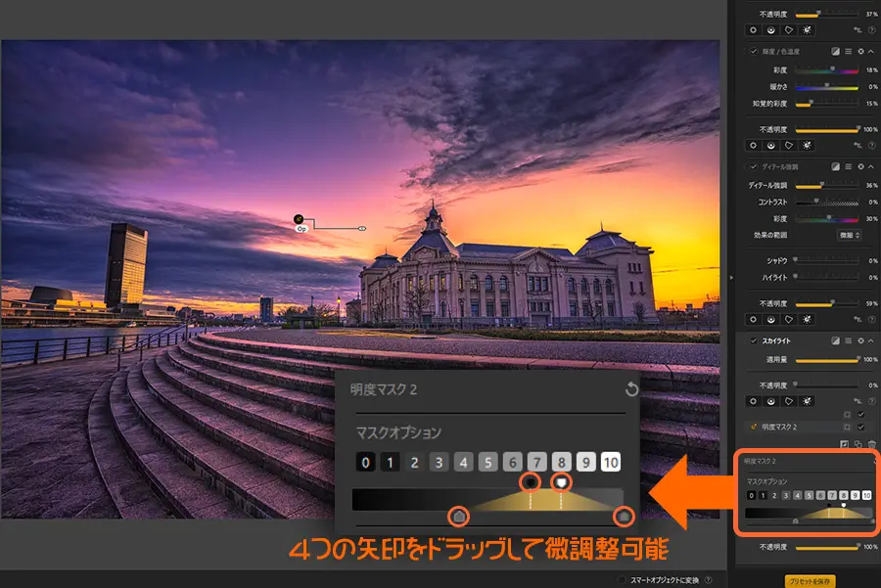Select control point tool under 輝度/色温度 section
The image size is (881, 588).
point(753,146)
